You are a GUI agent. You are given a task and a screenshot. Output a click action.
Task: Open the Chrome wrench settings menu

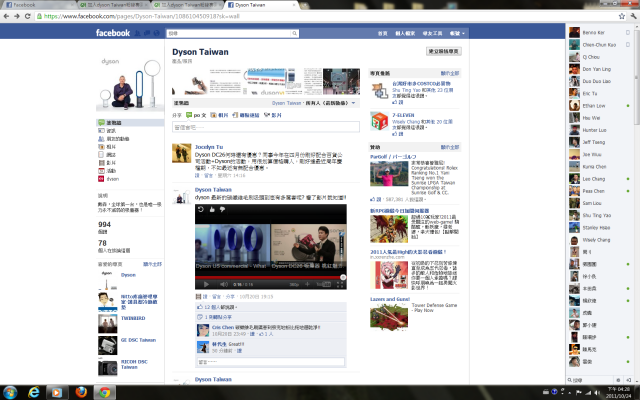(633, 16)
